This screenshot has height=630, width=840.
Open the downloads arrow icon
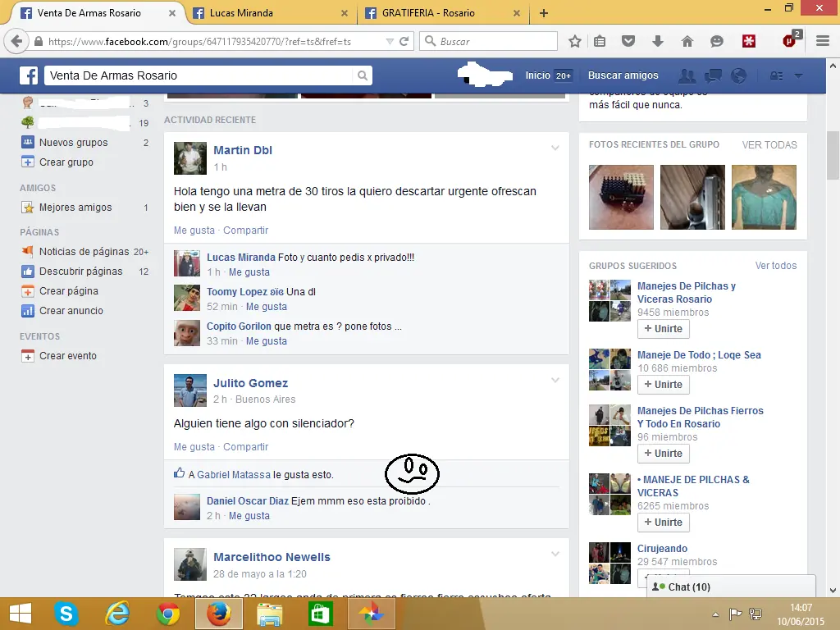click(658, 41)
